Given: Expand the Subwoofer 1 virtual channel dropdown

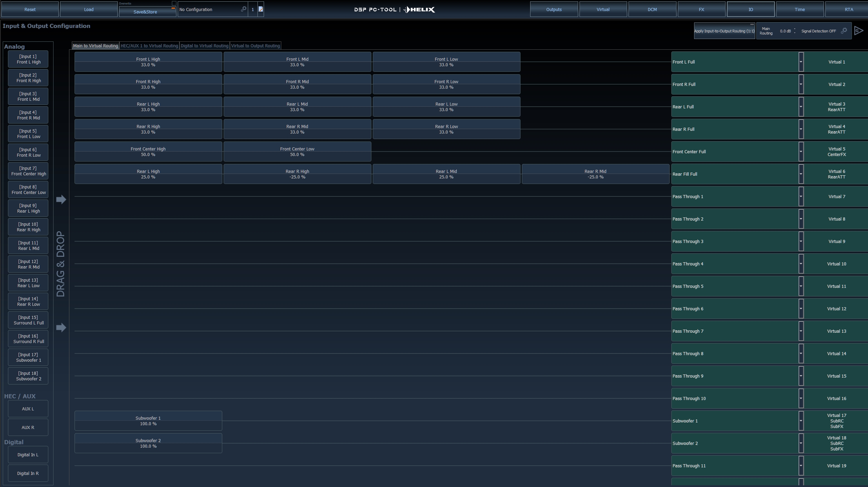Looking at the screenshot, I should pyautogui.click(x=801, y=421).
